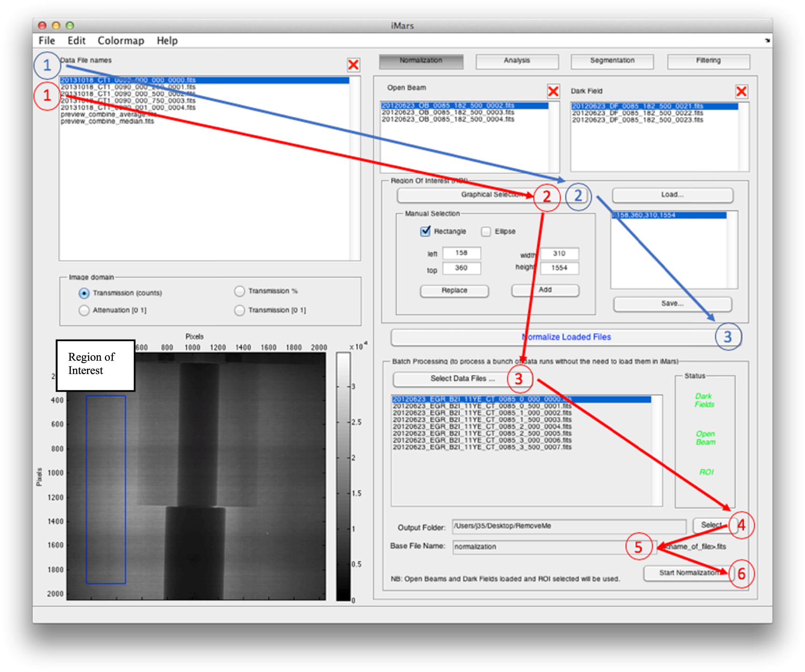Screen dimensions: 805x672
Task: Click the Start Normalization button
Action: 688,573
